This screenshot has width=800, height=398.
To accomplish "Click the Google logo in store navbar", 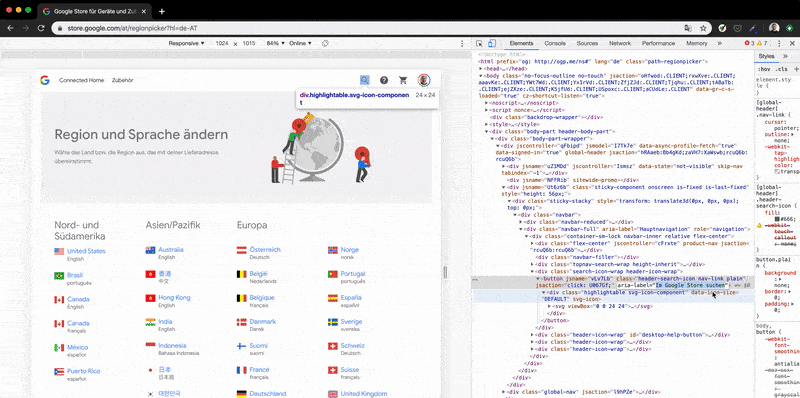I will coord(45,80).
